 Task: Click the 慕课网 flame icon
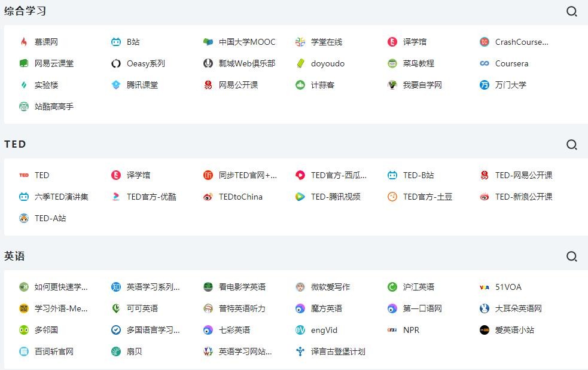24,42
